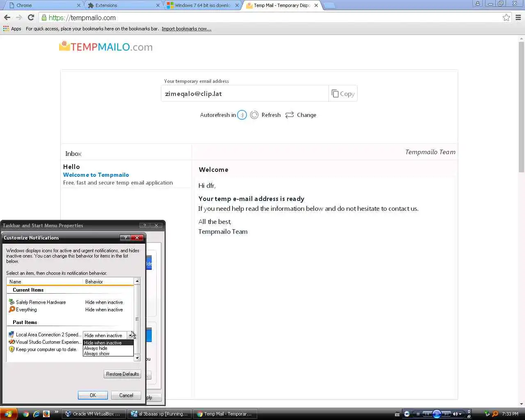Click the Chrome back arrow
The image size is (525, 420).
7,18
